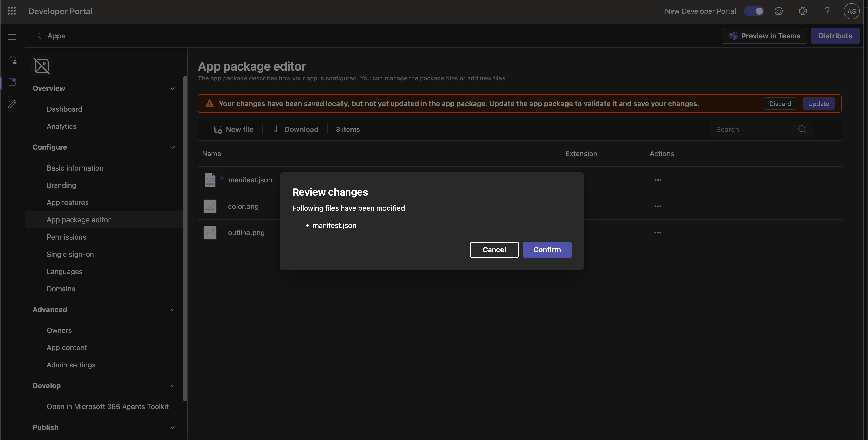Open the feedback smiley icon
868x440 pixels.
(x=779, y=11)
